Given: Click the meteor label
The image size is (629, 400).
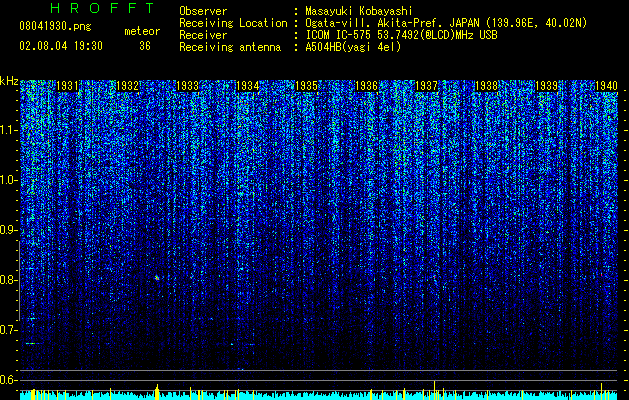Looking at the screenshot, I should point(142,31).
